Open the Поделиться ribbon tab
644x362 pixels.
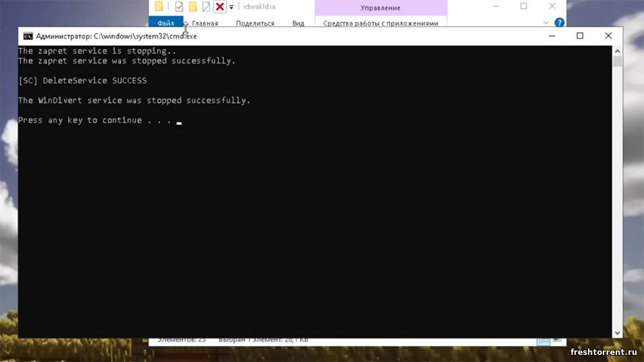255,23
